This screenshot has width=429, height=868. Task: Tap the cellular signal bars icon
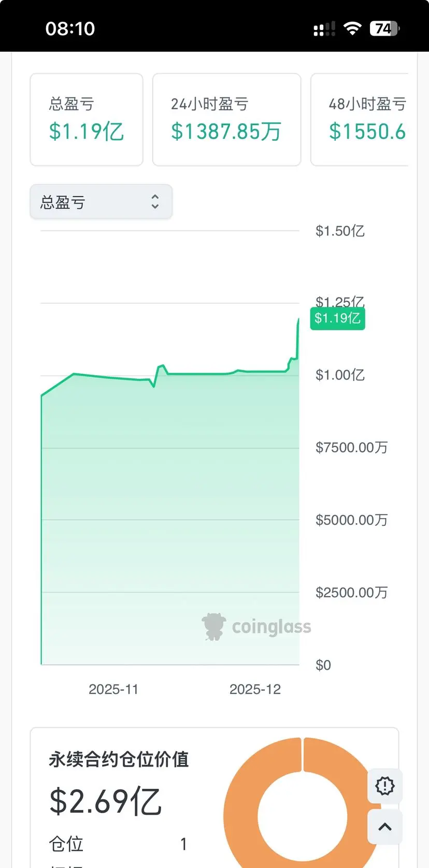click(324, 29)
